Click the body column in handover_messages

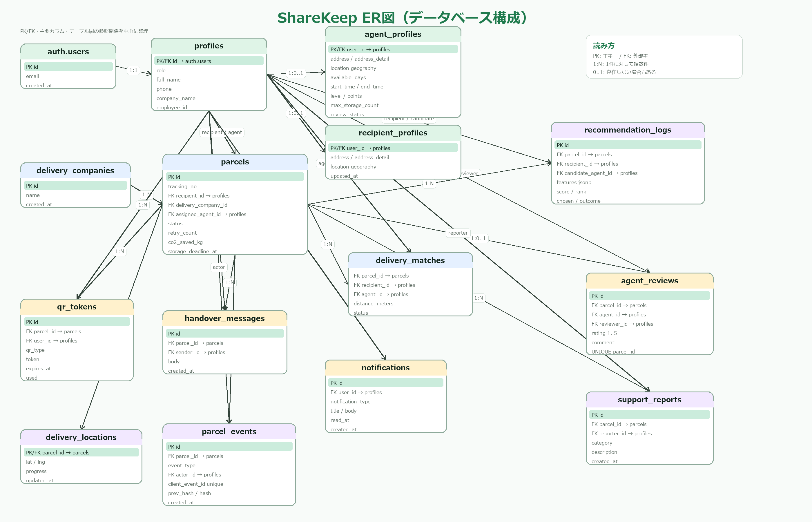[174, 362]
